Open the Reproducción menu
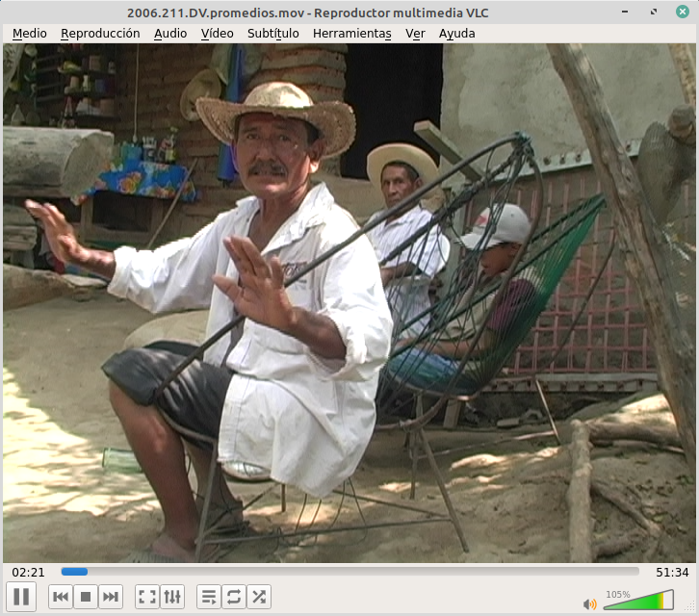Screen dimensions: 699x616 point(100,33)
